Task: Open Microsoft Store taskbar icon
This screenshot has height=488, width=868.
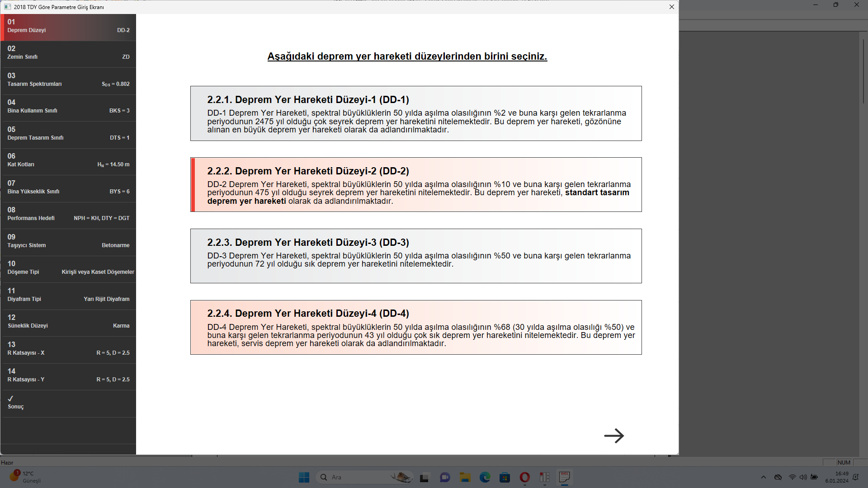Action: tap(505, 477)
